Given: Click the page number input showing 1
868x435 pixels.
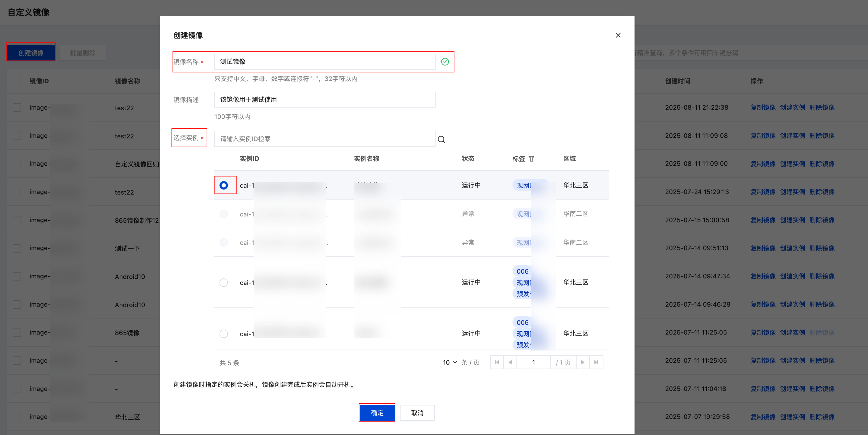Looking at the screenshot, I should tap(533, 362).
